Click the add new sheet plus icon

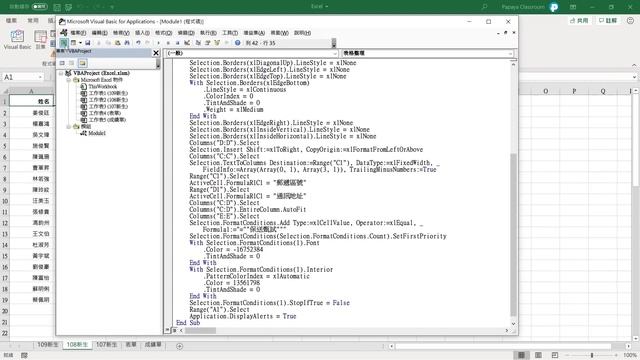(x=179, y=346)
